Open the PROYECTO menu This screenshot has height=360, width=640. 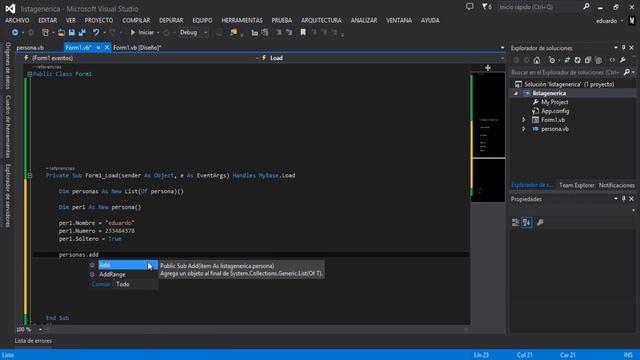pyautogui.click(x=99, y=20)
